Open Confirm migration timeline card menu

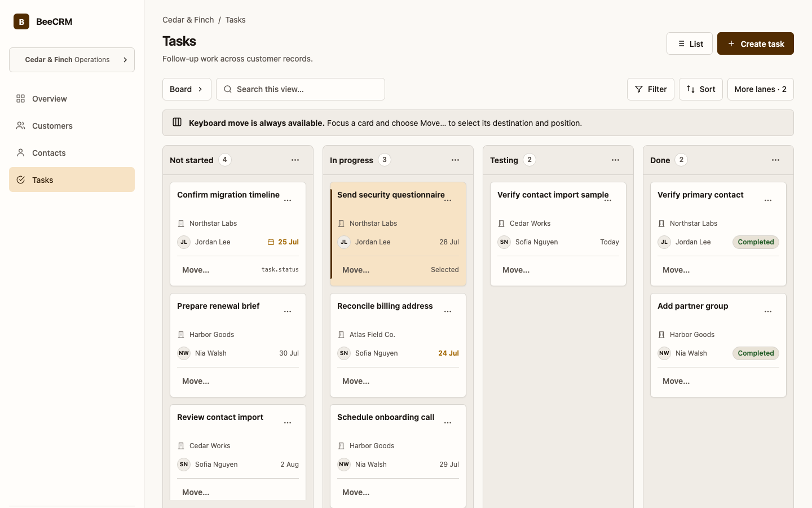coord(288,200)
